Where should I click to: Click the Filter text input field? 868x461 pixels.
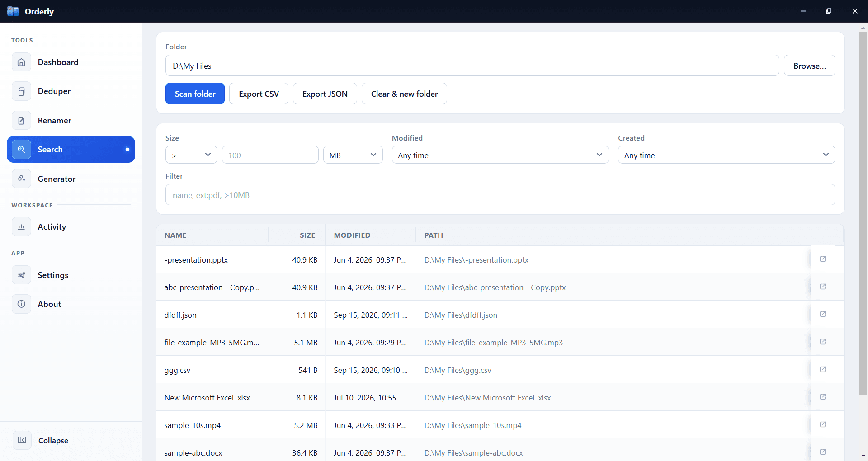click(x=500, y=195)
